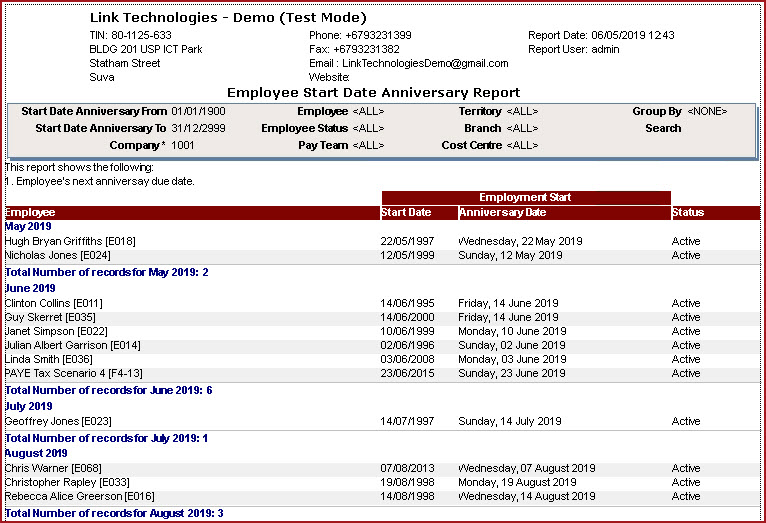
Task: Click the Start Date Anniversary From value
Action: click(x=198, y=111)
